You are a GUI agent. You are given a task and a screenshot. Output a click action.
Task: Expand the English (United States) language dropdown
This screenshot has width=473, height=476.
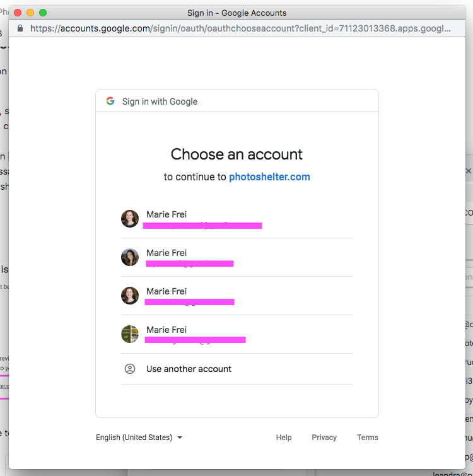pos(139,438)
